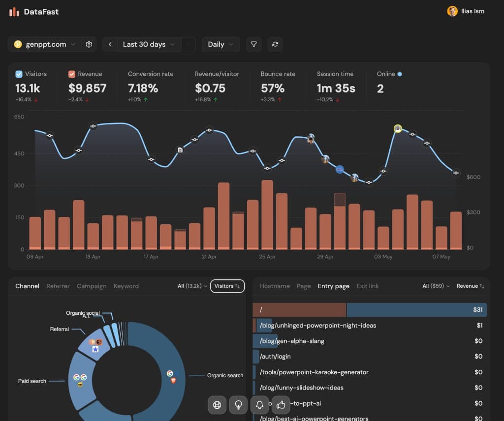
Task: Click the Conversion rate 7.18% metric
Action: (x=151, y=86)
